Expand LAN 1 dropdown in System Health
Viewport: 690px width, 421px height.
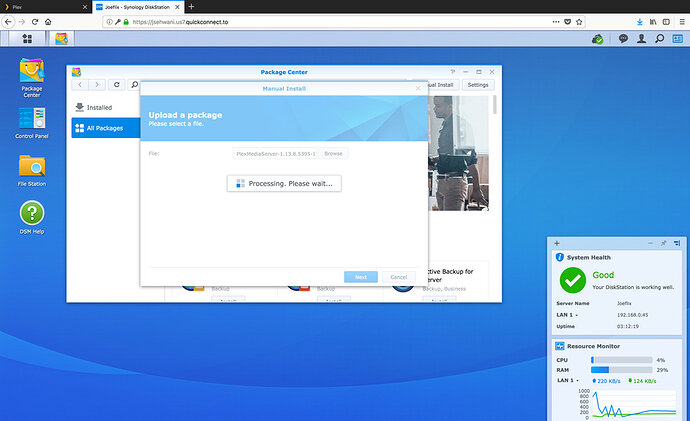click(567, 315)
